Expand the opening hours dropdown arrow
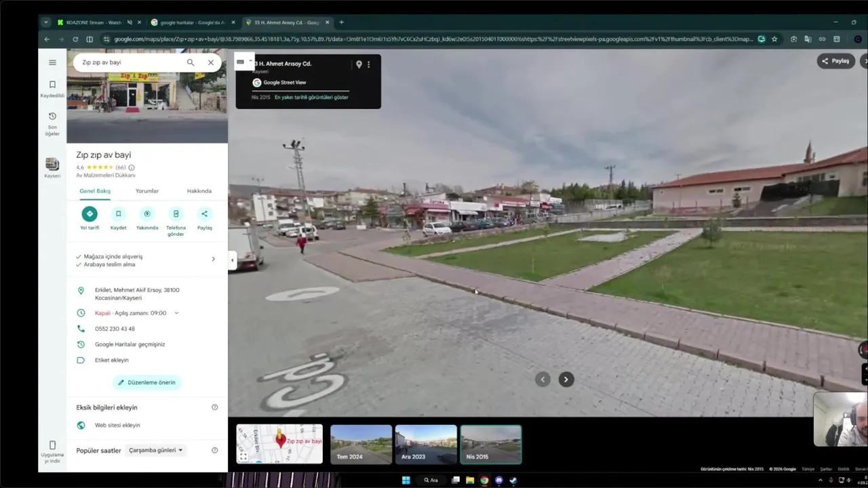The width and height of the screenshot is (868, 488). tap(176, 313)
